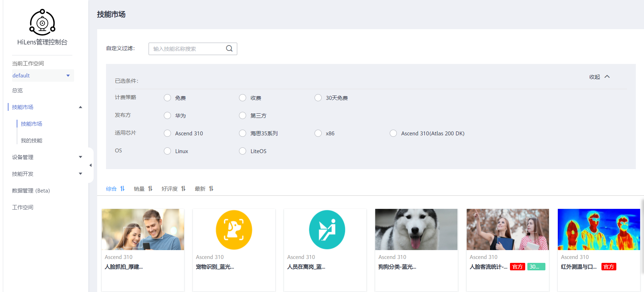The image size is (644, 292).
Task: Sort skills by 综合
Action: coord(111,189)
